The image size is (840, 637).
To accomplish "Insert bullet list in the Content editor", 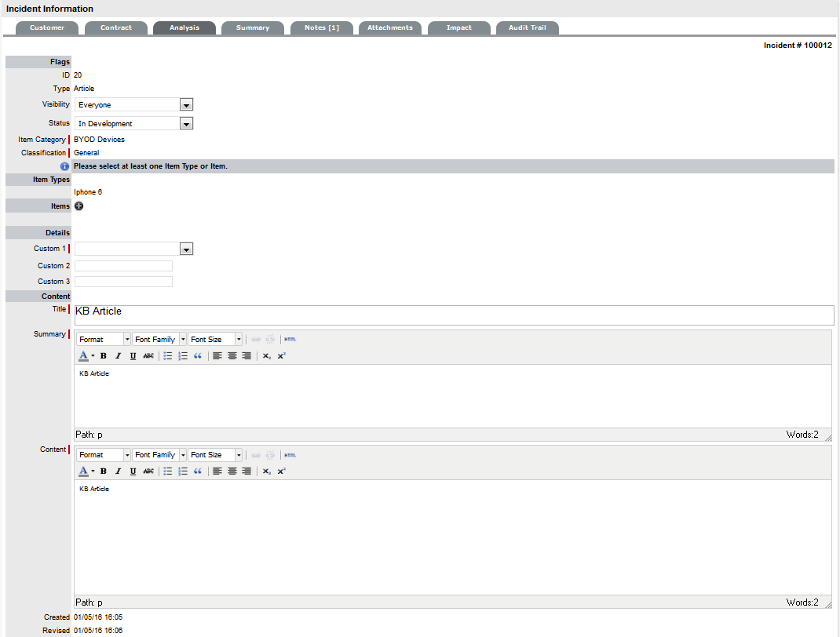I will coord(168,471).
